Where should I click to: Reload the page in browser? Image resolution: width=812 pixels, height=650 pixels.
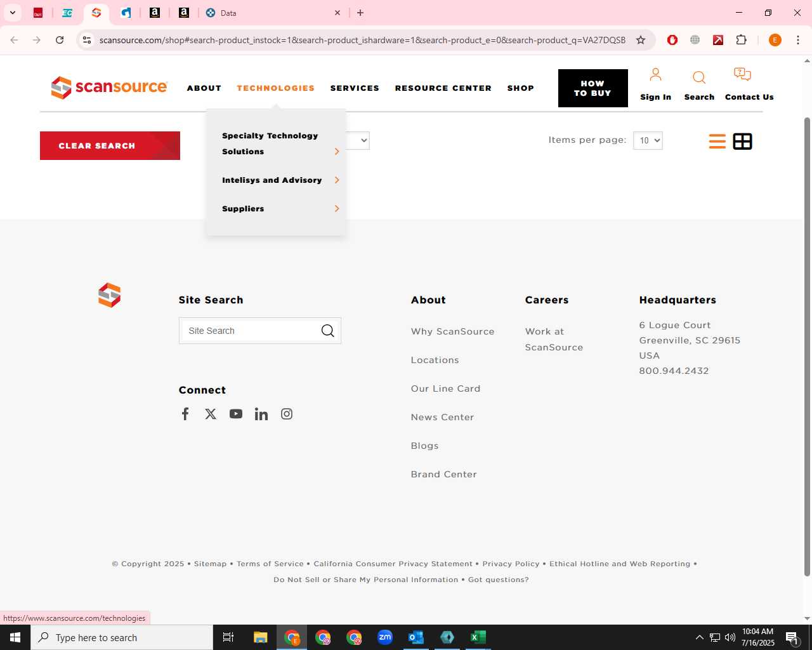click(60, 40)
